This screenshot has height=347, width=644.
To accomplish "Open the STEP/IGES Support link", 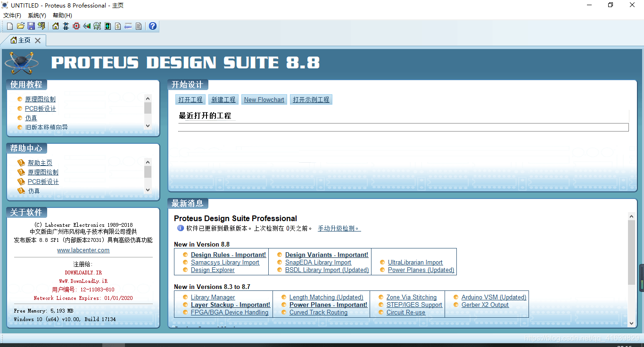I will 414,305.
